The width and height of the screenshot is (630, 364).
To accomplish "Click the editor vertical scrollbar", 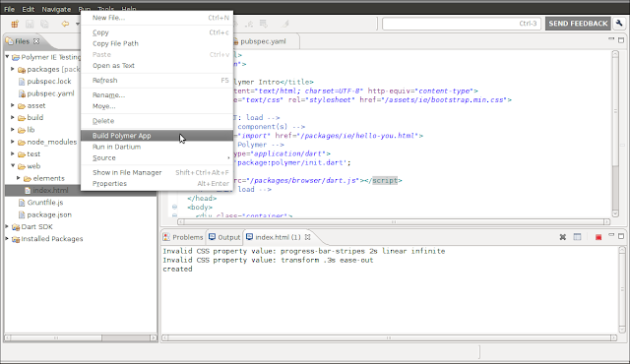I will (x=615, y=134).
